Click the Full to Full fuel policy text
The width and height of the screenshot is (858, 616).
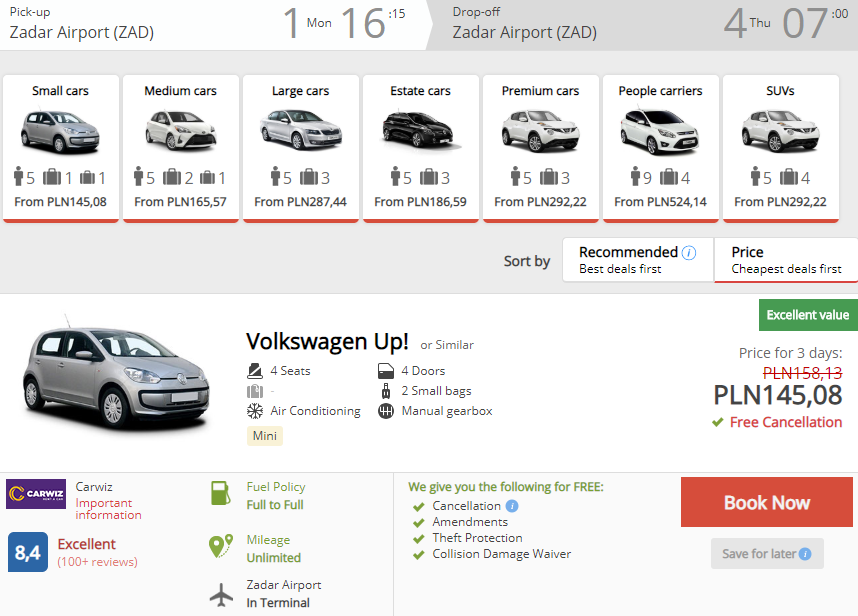(275, 505)
